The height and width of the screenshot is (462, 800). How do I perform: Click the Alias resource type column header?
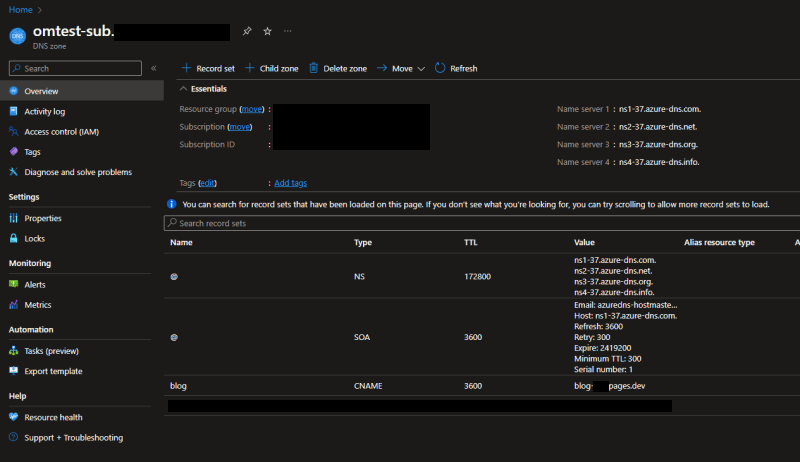[719, 242]
